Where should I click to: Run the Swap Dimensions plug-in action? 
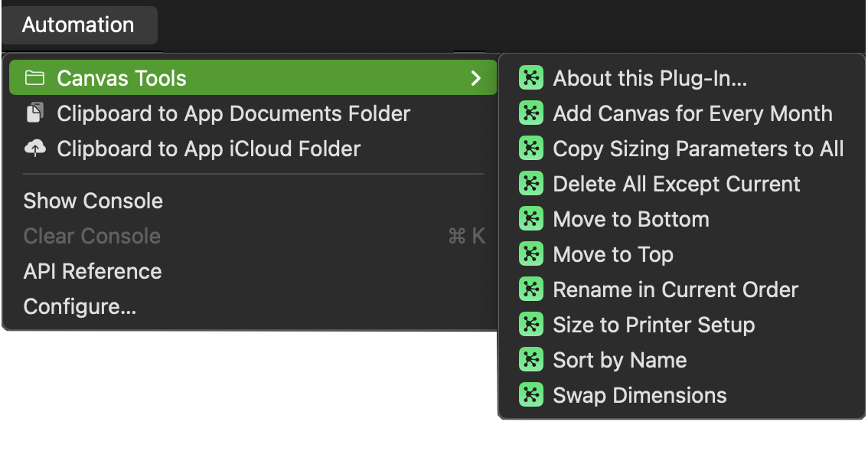(x=640, y=395)
